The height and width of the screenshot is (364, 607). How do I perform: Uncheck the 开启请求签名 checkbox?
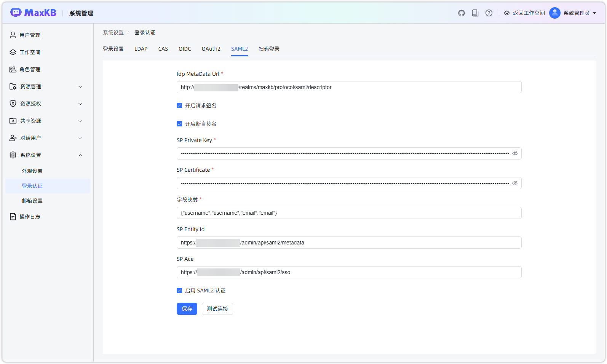pos(179,105)
